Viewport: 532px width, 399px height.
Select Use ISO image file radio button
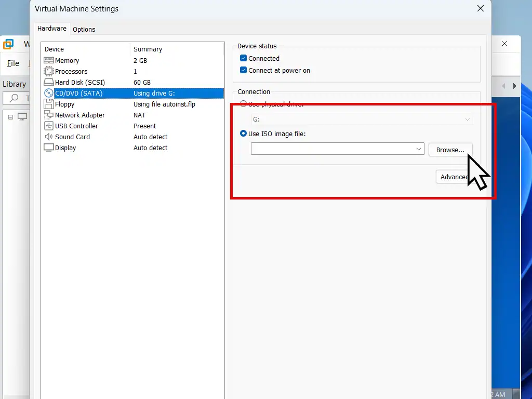243,134
